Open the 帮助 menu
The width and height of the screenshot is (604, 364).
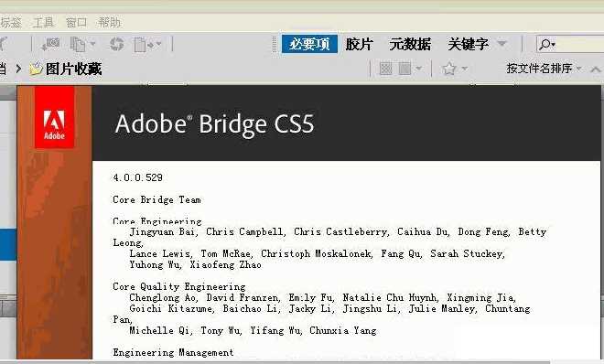coord(109,22)
